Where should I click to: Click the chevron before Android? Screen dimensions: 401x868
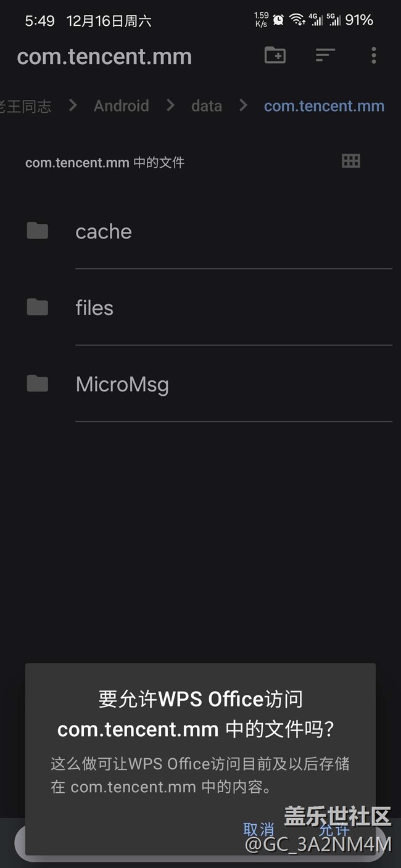[x=73, y=106]
